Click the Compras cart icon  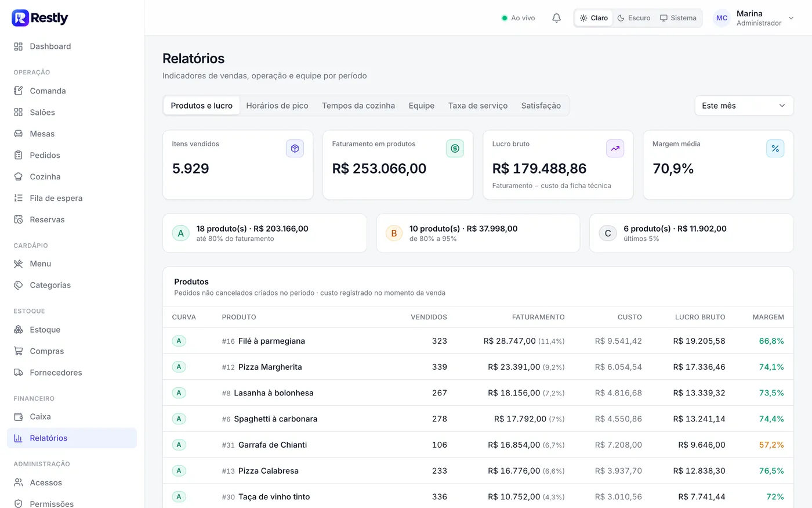tap(19, 352)
